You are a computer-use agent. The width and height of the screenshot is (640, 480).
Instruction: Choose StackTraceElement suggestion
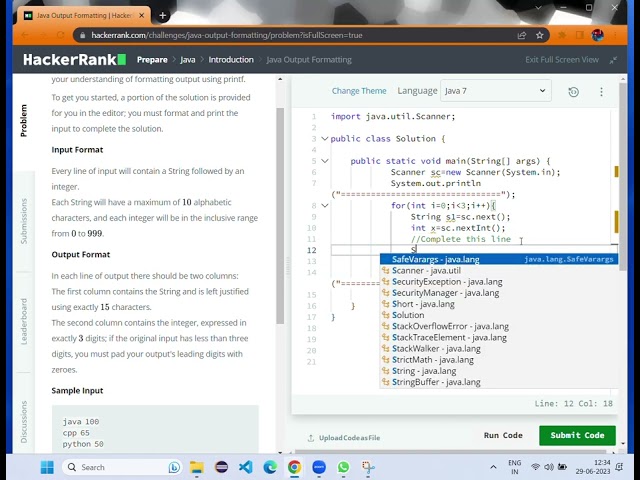click(499, 337)
